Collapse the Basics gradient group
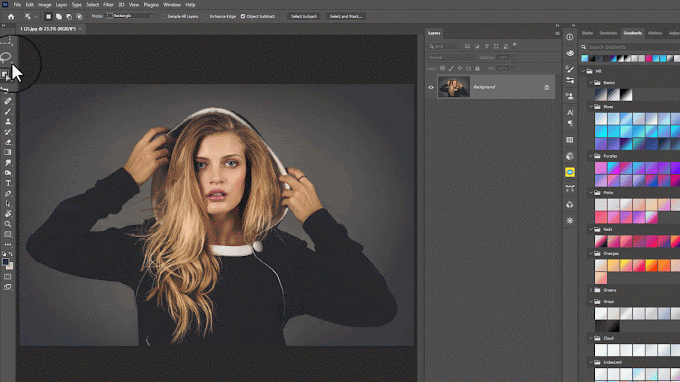This screenshot has height=382, width=680. coord(591,82)
